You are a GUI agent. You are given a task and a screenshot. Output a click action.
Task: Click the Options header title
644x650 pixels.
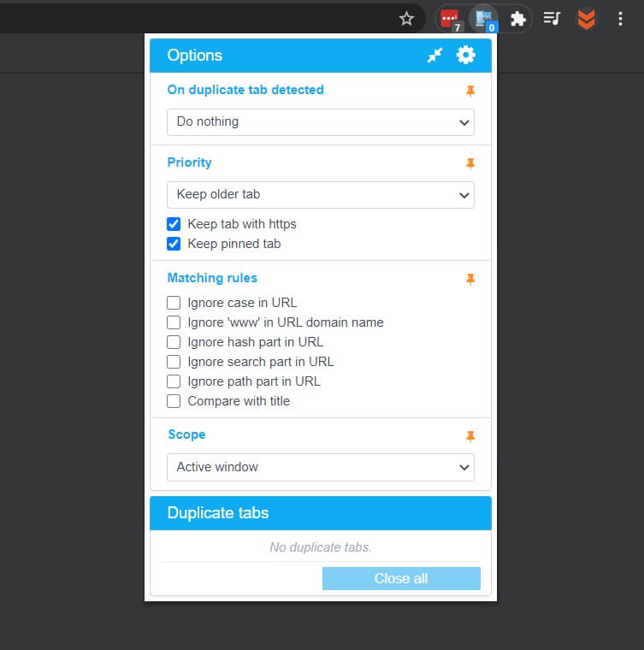click(x=195, y=55)
